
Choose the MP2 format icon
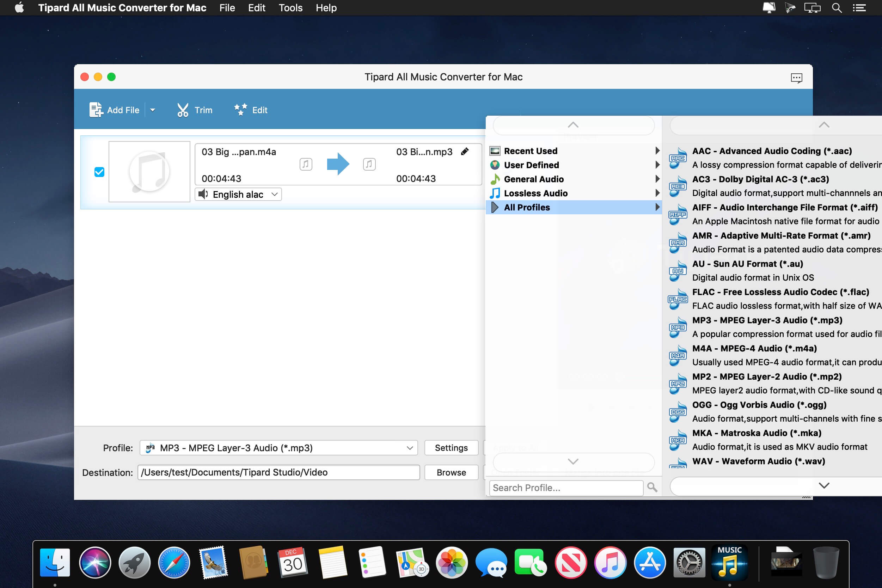[x=678, y=384]
